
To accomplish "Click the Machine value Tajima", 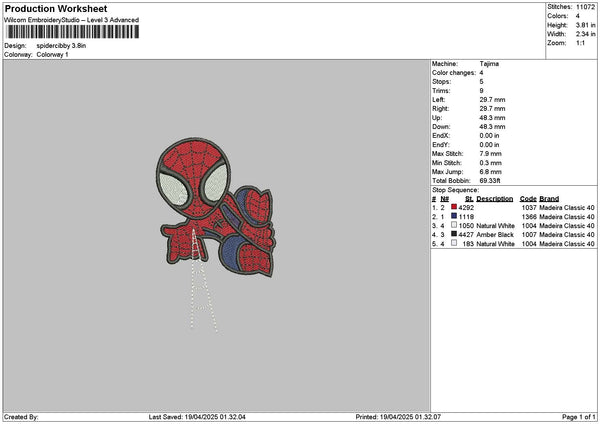I will (490, 63).
